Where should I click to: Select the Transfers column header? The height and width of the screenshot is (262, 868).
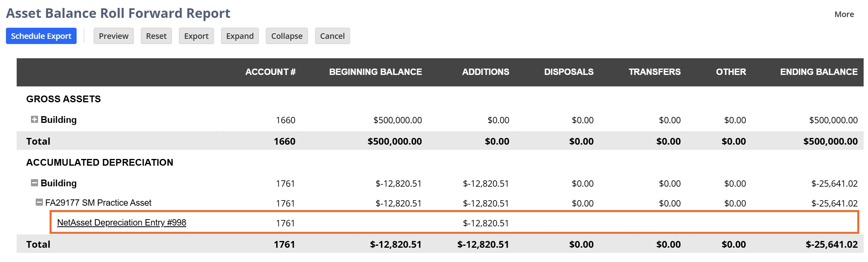pyautogui.click(x=654, y=72)
